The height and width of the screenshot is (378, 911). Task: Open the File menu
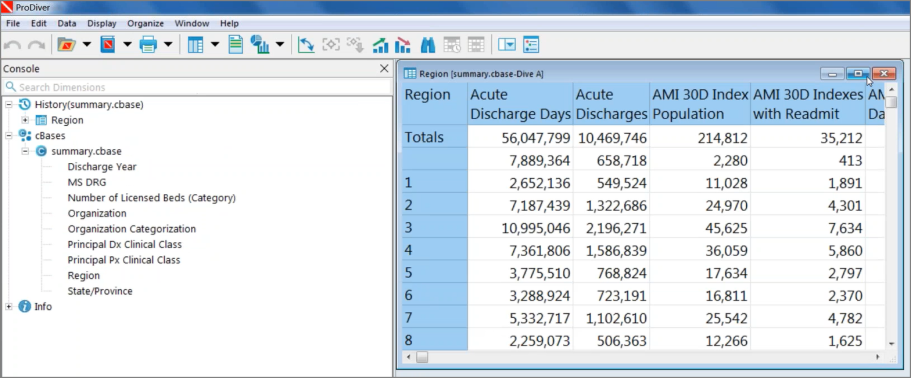[x=13, y=24]
